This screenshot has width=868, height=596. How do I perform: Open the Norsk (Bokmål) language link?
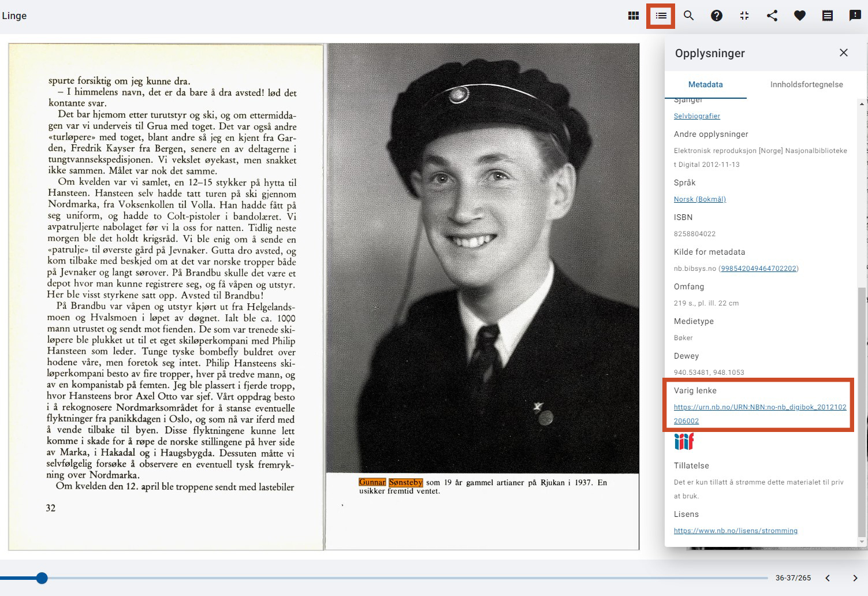700,199
